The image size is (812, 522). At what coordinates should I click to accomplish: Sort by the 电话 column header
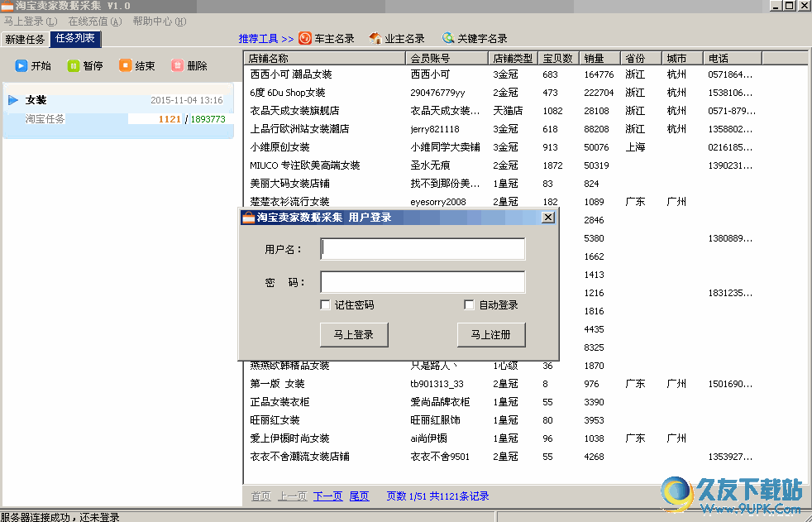[x=733, y=58]
